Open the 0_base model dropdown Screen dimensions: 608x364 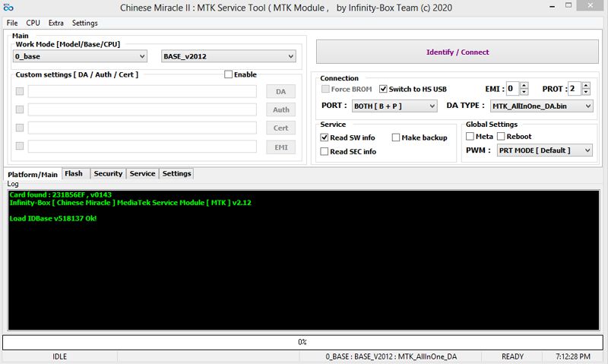81,56
